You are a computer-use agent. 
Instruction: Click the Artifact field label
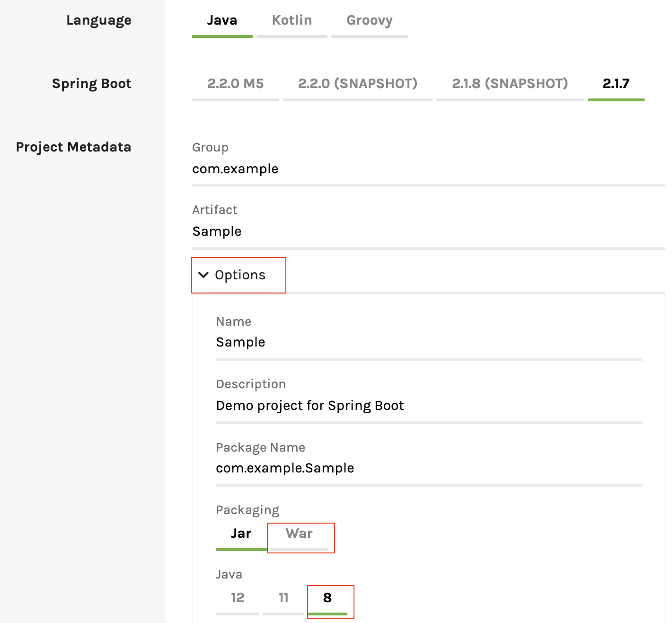[x=215, y=210]
